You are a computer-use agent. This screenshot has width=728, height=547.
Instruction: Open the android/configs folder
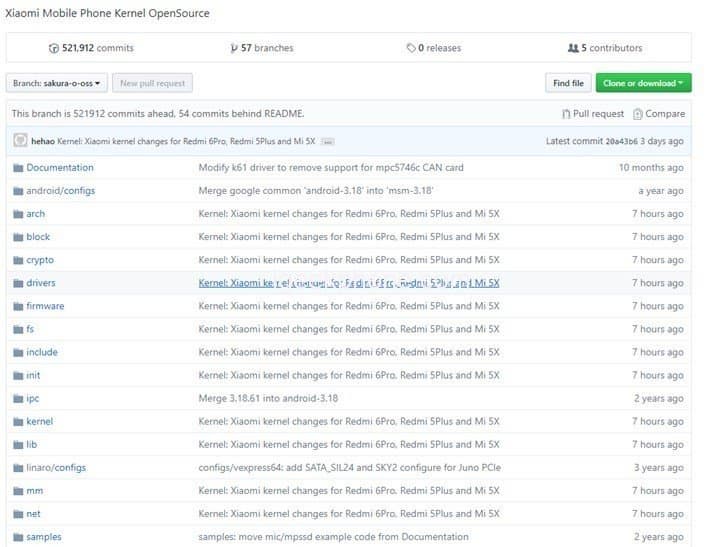[60, 191]
